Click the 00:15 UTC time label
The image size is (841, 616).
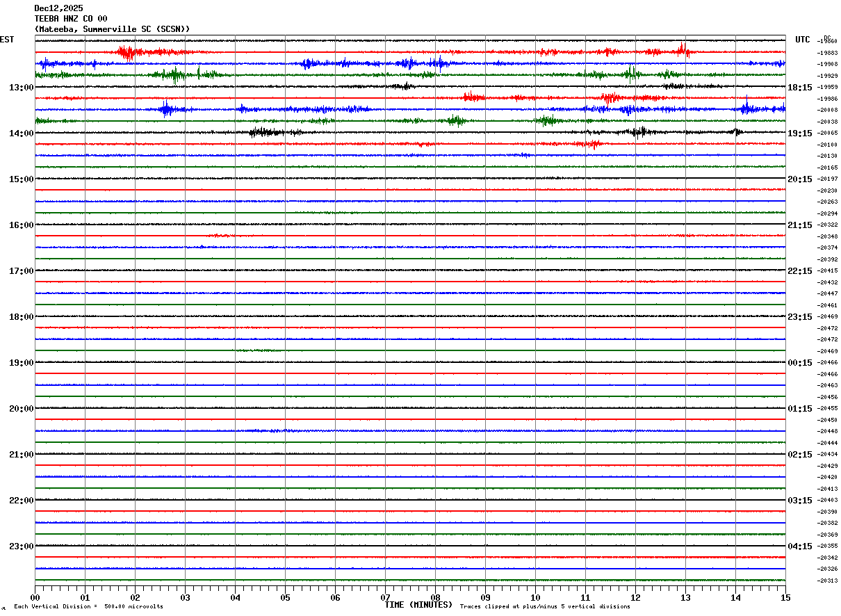tap(800, 363)
